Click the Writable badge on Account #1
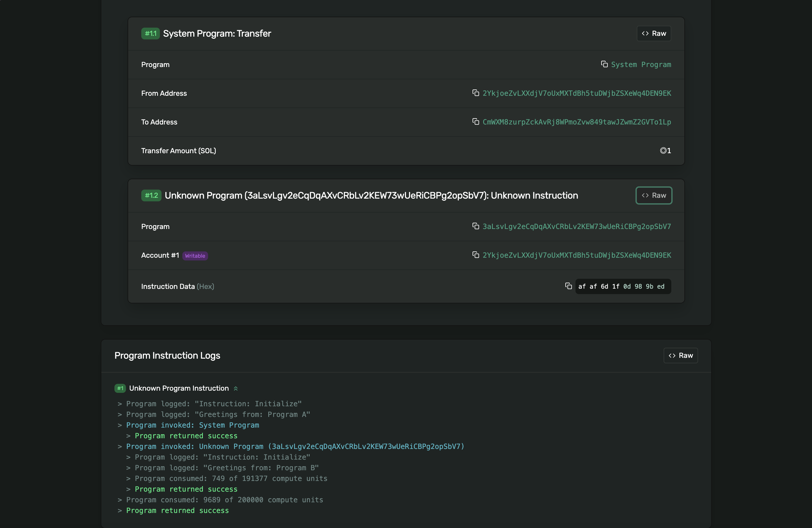The height and width of the screenshot is (528, 812). click(x=195, y=256)
